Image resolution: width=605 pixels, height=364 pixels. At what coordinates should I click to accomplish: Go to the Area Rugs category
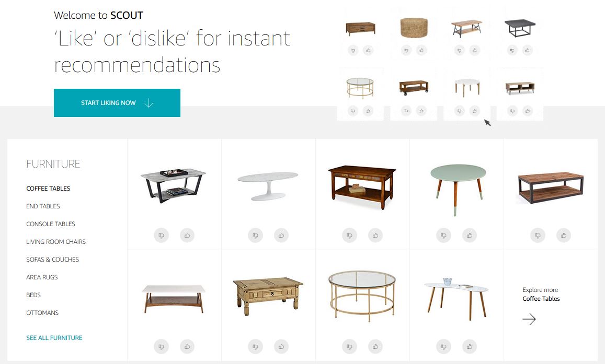tap(42, 277)
